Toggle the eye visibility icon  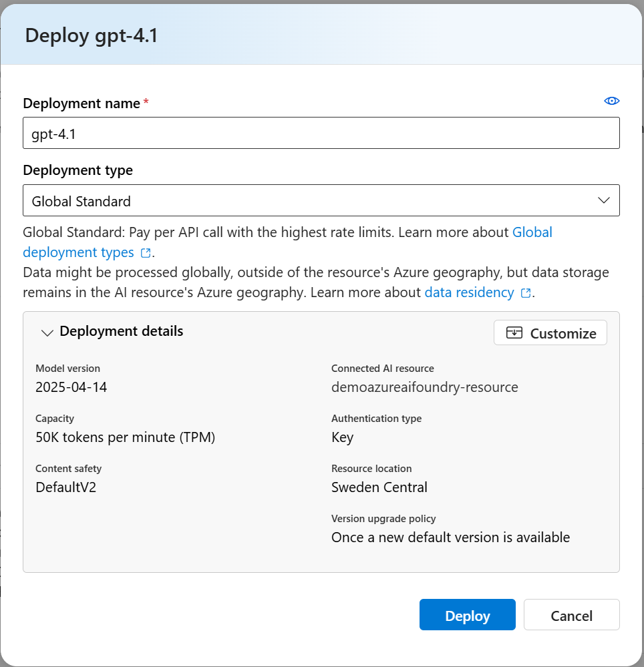click(x=612, y=101)
